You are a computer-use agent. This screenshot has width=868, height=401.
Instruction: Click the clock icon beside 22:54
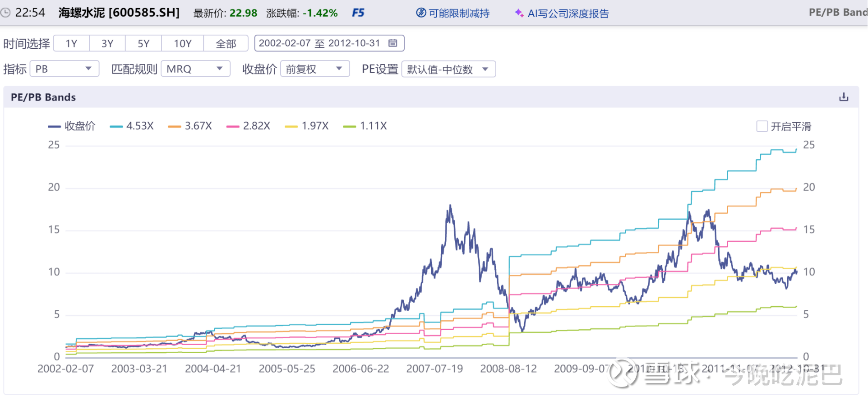point(5,13)
